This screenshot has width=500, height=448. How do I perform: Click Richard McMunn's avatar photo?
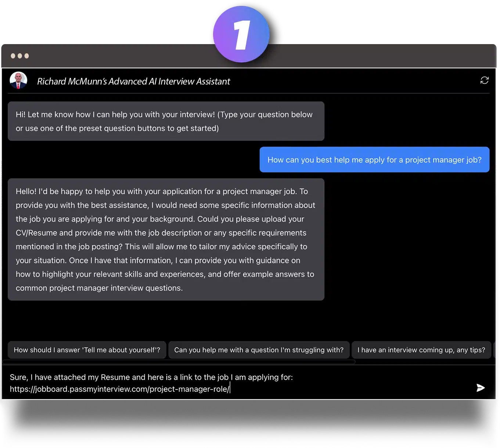click(x=18, y=80)
